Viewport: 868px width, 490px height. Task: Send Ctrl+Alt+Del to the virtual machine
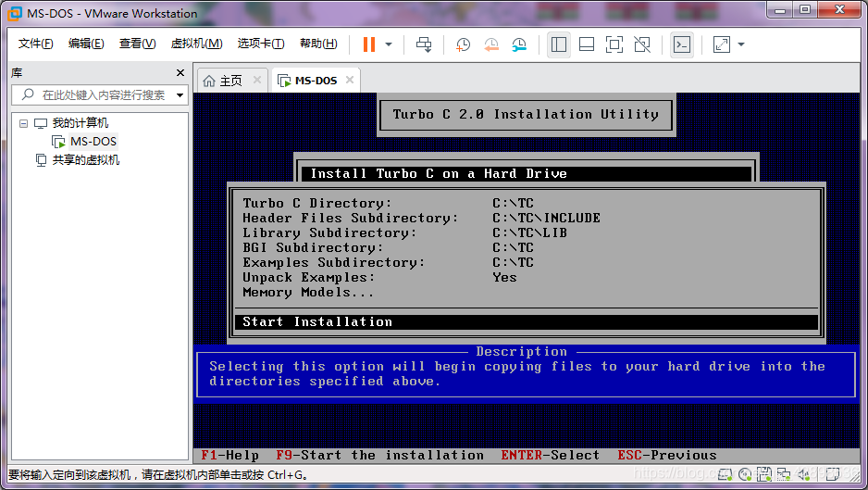424,44
